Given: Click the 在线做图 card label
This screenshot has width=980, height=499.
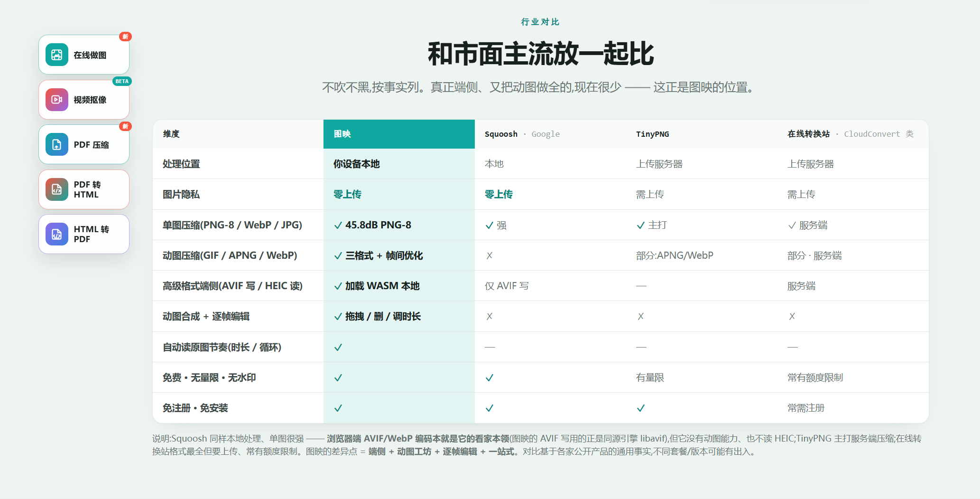Looking at the screenshot, I should click(90, 55).
